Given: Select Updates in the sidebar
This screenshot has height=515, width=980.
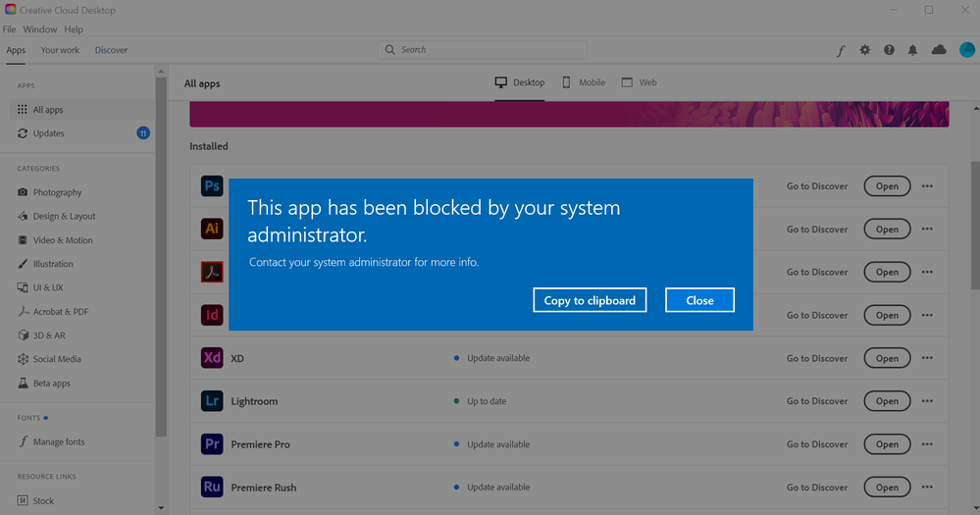Looking at the screenshot, I should coord(49,133).
